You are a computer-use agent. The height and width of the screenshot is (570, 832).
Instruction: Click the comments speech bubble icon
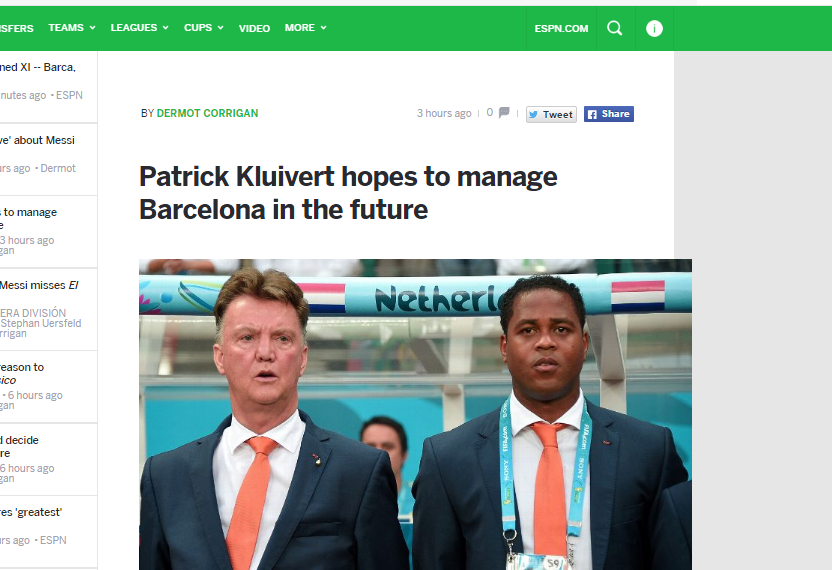click(x=504, y=113)
